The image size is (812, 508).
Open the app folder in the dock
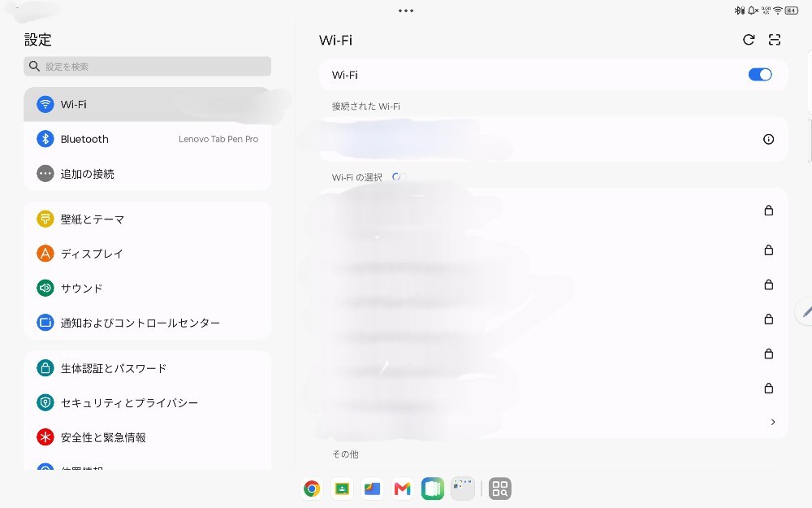pos(463,488)
